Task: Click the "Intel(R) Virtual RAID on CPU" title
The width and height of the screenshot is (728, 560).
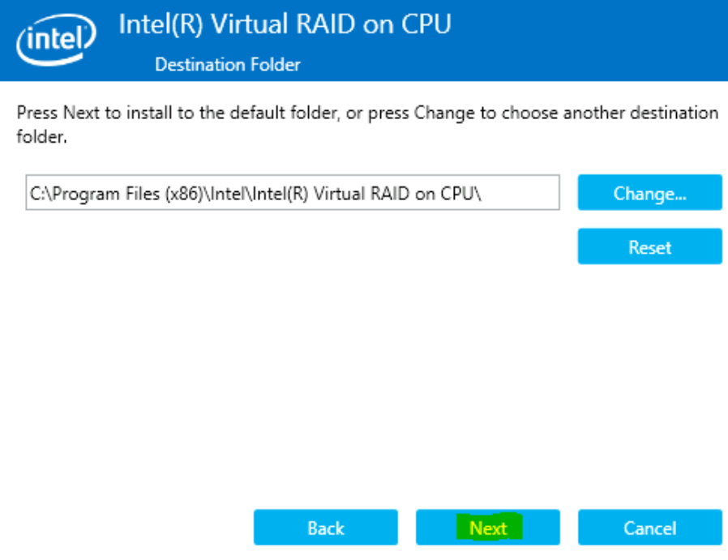Action: 285,24
